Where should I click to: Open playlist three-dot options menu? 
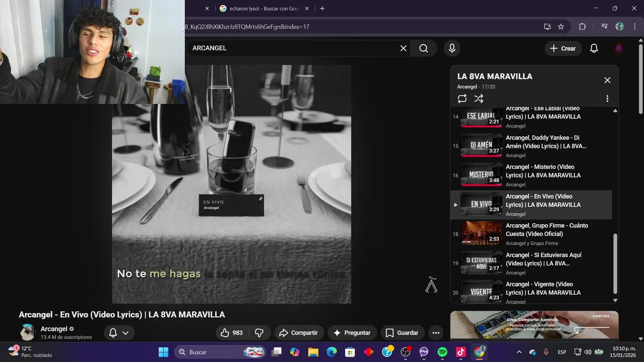[x=607, y=99]
